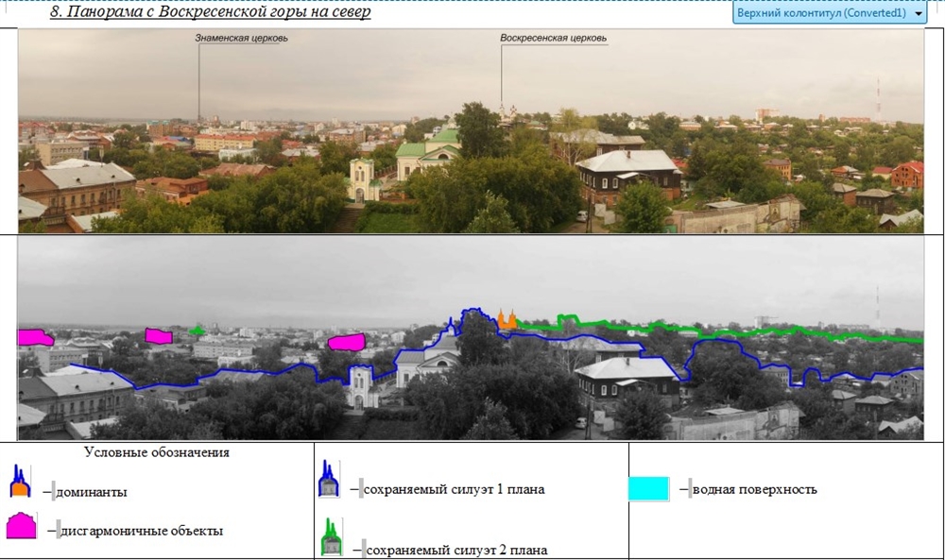Click the Воскресенская церковь label
Screen dimensions: 945x560
(553, 39)
